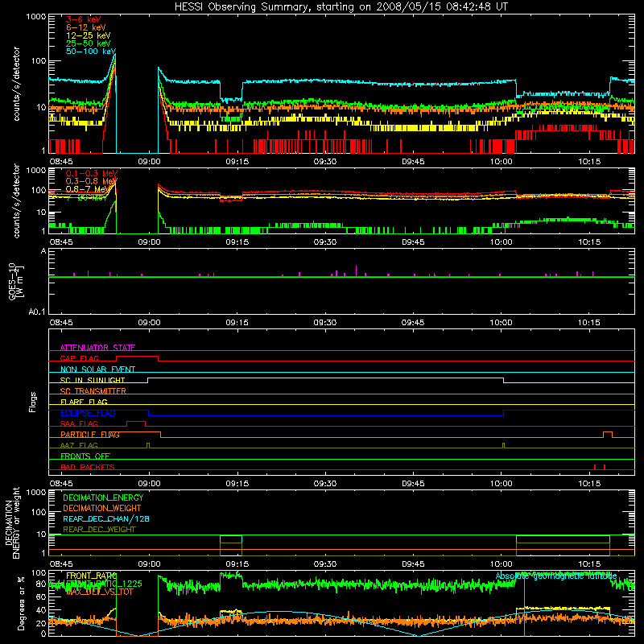Click the raised step on the GAP_FLAG line
644x644 pixels.
[137, 357]
